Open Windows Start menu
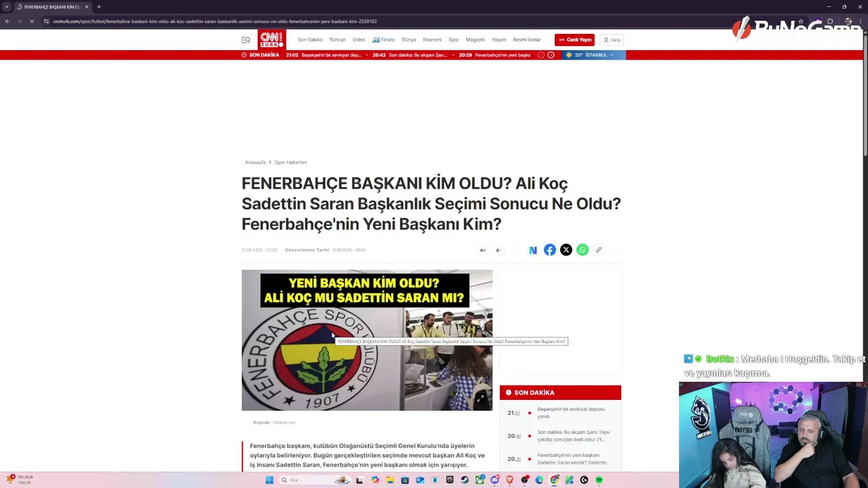Screen dimensions: 868x488 tap(269, 480)
